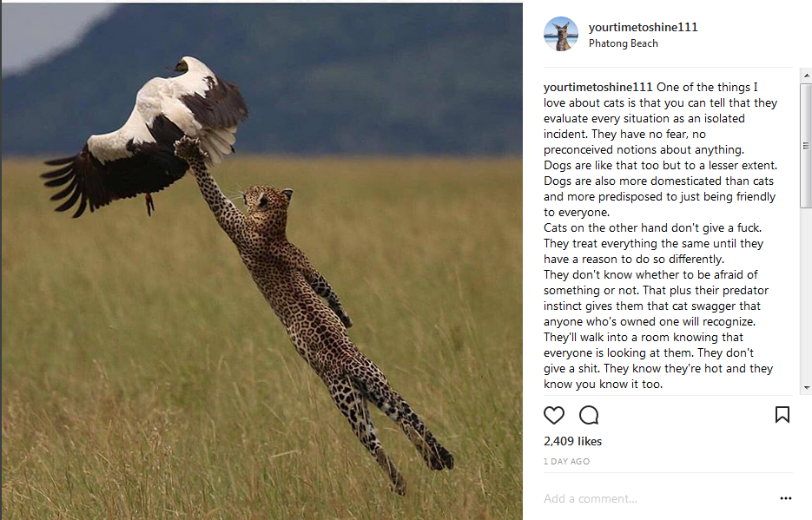Screen dimensions: 812x520
Task: Click the empty scrollbar track below the thumb
Action: point(806,295)
